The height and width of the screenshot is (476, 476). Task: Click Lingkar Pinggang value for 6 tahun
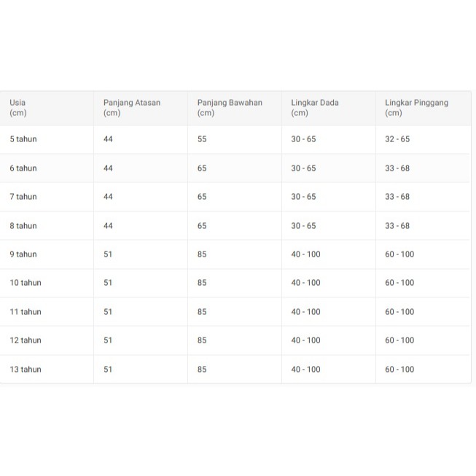(x=397, y=168)
